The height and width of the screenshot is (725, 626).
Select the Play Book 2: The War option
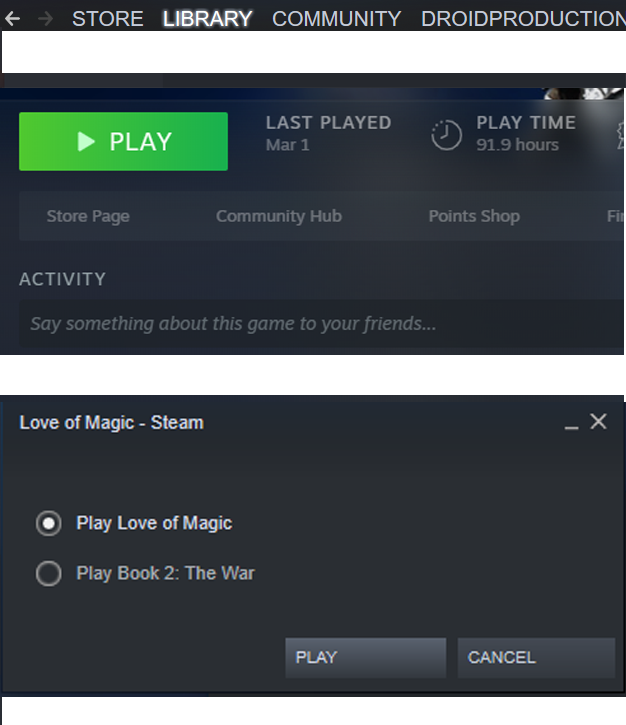point(49,573)
